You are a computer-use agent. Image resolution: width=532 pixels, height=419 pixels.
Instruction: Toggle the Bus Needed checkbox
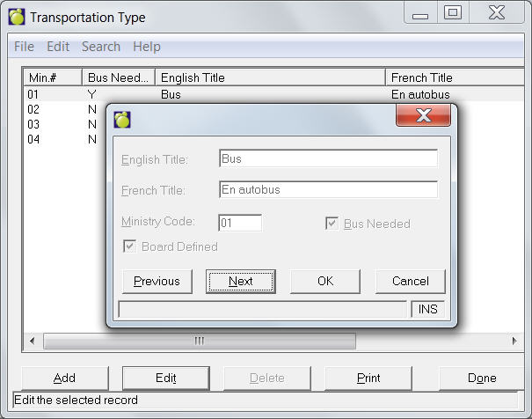pos(332,224)
